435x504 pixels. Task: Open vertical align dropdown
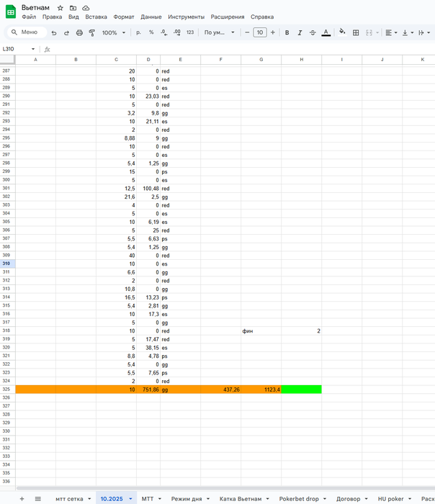408,32
